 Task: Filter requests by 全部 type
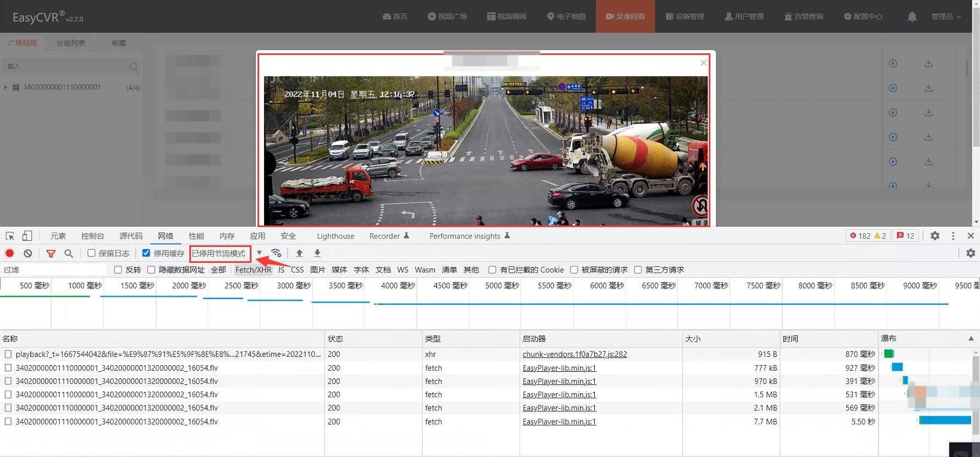tap(218, 269)
